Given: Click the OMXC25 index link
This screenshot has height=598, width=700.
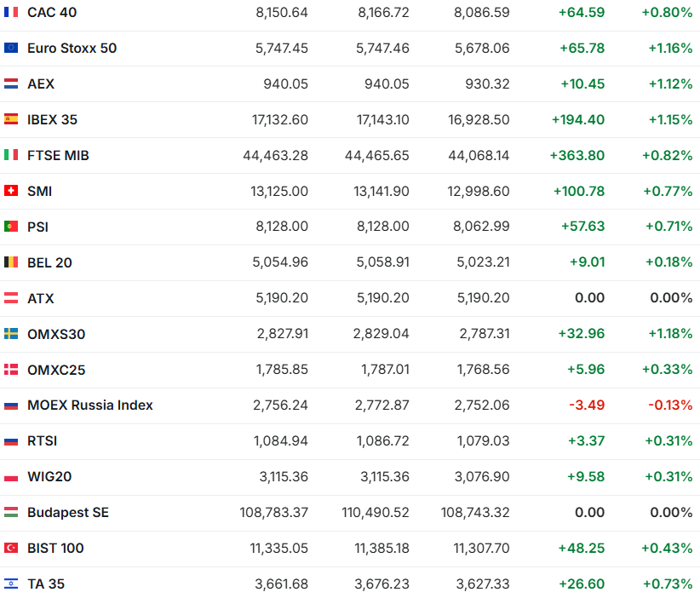Looking at the screenshot, I should coord(56,371).
